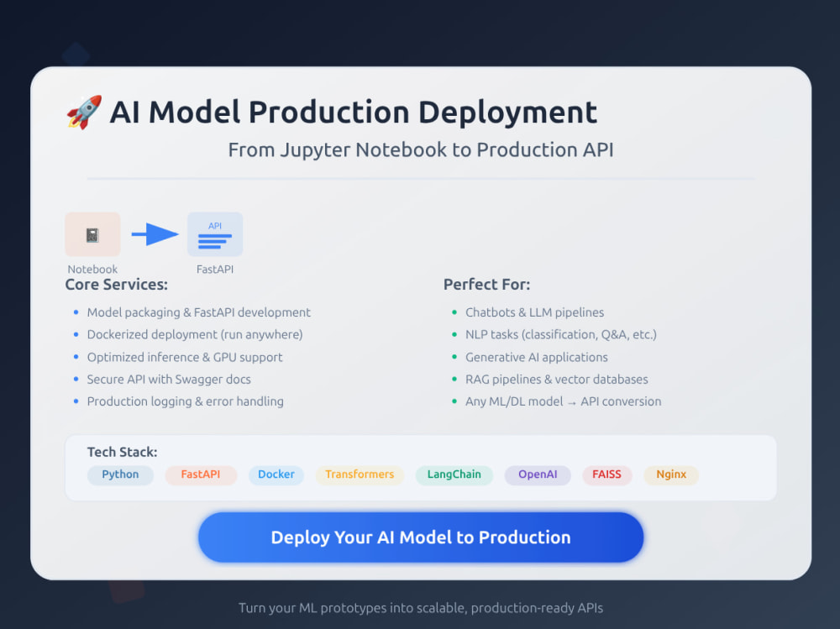Select the Docker tech tag
The height and width of the screenshot is (629, 840).
[x=276, y=474]
